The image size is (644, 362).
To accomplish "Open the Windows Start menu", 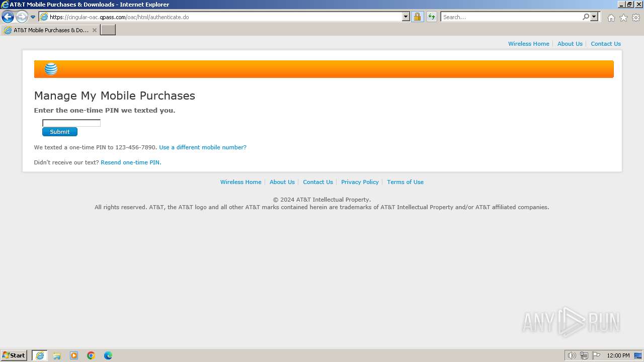I will pyautogui.click(x=14, y=355).
